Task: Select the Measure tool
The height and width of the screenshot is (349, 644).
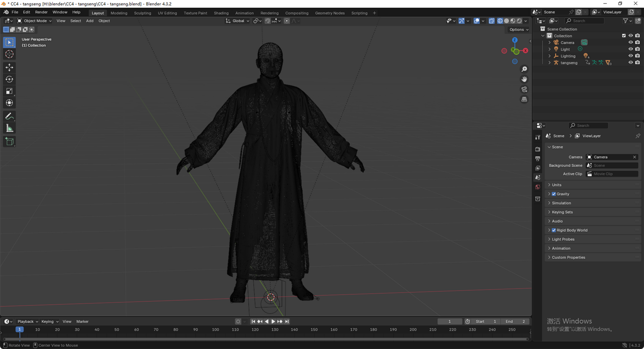Action: pos(9,128)
